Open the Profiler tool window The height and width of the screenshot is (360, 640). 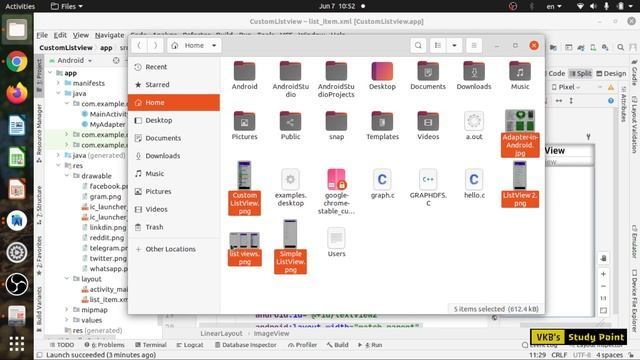302,345
